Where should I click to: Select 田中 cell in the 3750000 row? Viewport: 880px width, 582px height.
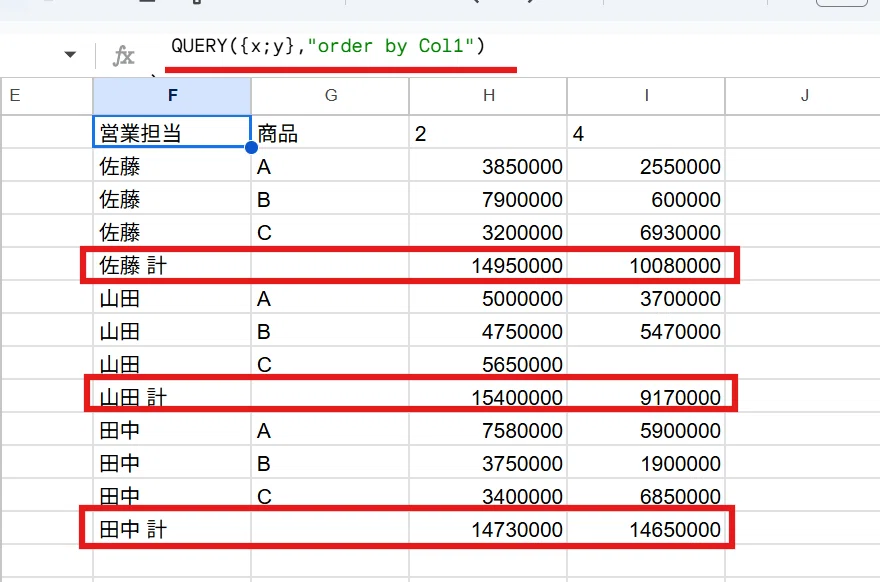(172, 462)
